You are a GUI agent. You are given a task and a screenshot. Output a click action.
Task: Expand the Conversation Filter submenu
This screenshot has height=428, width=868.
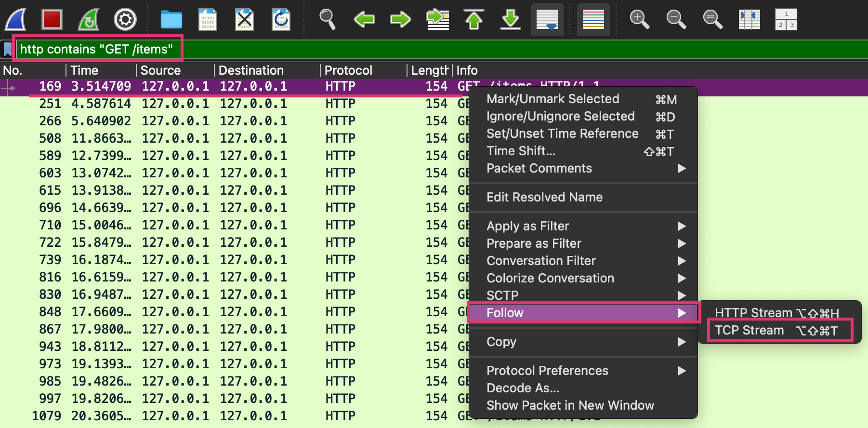[583, 261]
